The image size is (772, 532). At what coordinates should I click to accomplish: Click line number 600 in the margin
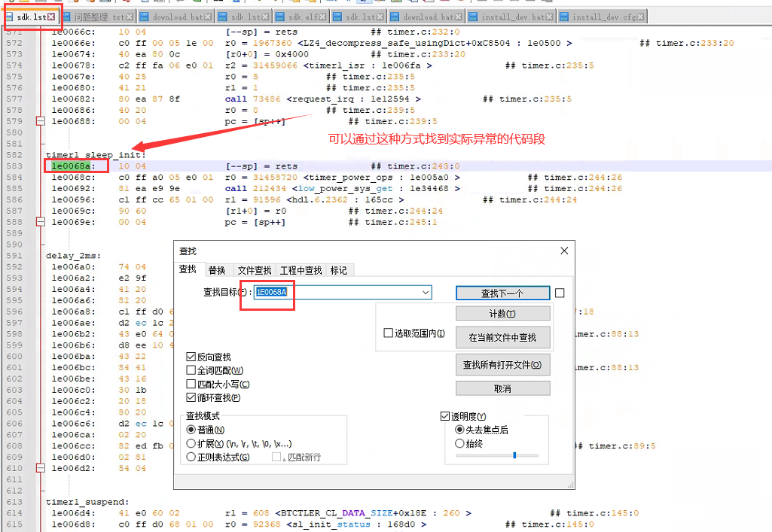pos(14,356)
